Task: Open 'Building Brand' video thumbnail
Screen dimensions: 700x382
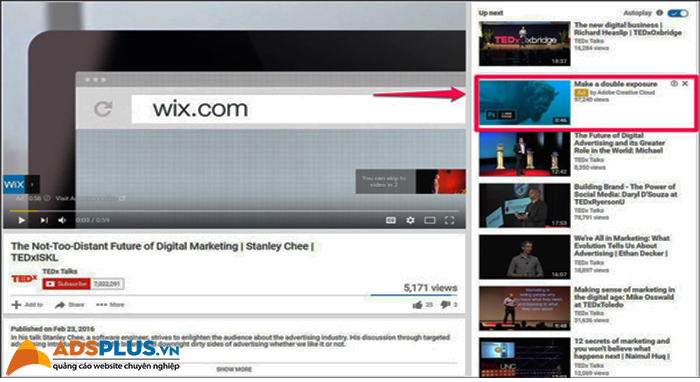Action: [525, 205]
